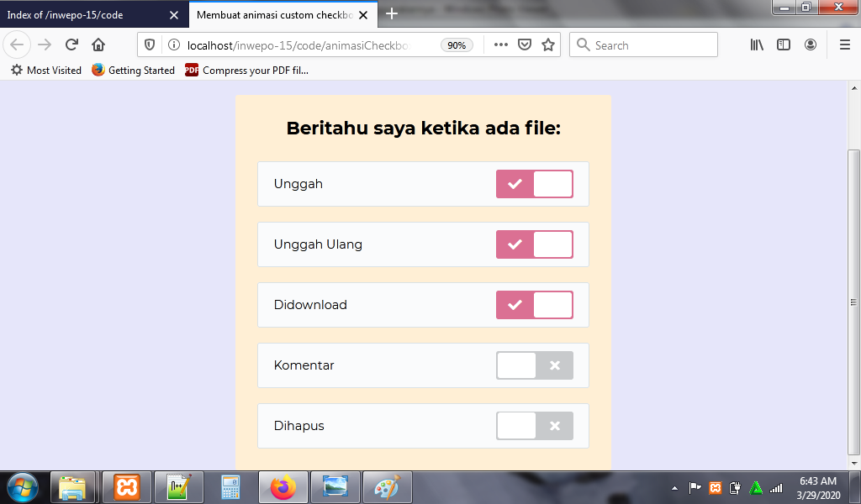This screenshot has height=504, width=861.
Task: Turn off the Unggah toggle switch
Action: click(534, 184)
